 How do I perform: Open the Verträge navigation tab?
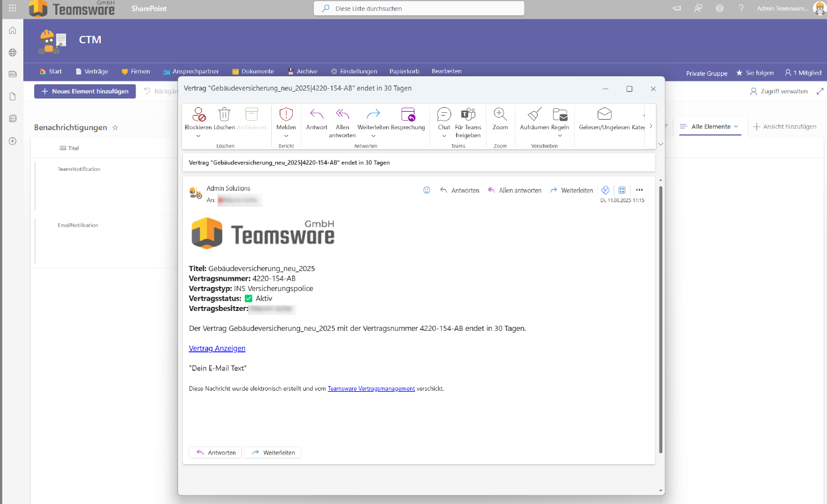click(x=92, y=71)
